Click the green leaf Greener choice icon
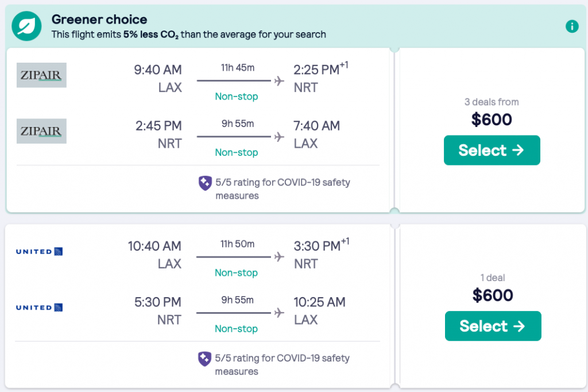588x392 pixels. (x=26, y=26)
